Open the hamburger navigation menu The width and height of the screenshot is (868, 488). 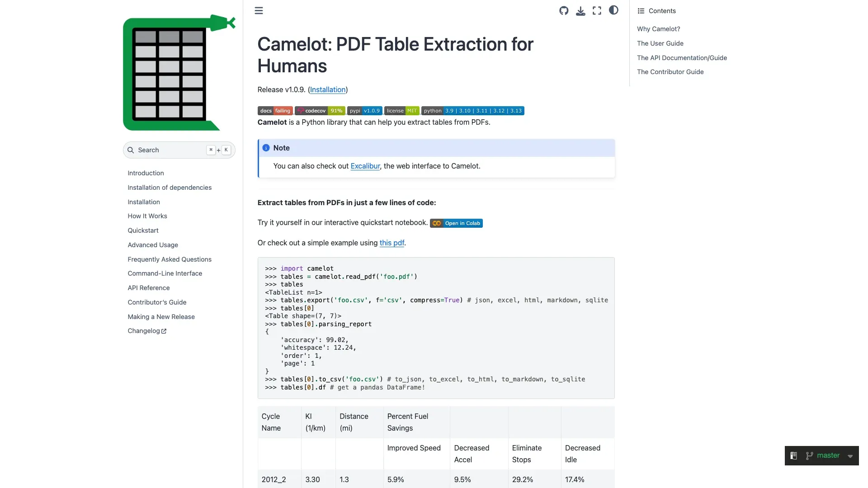pos(259,10)
